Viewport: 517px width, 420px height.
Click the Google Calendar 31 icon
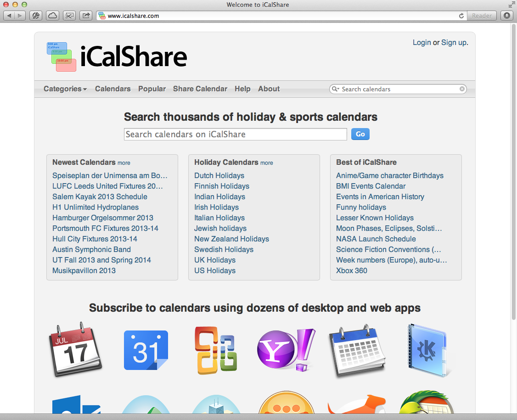point(146,350)
